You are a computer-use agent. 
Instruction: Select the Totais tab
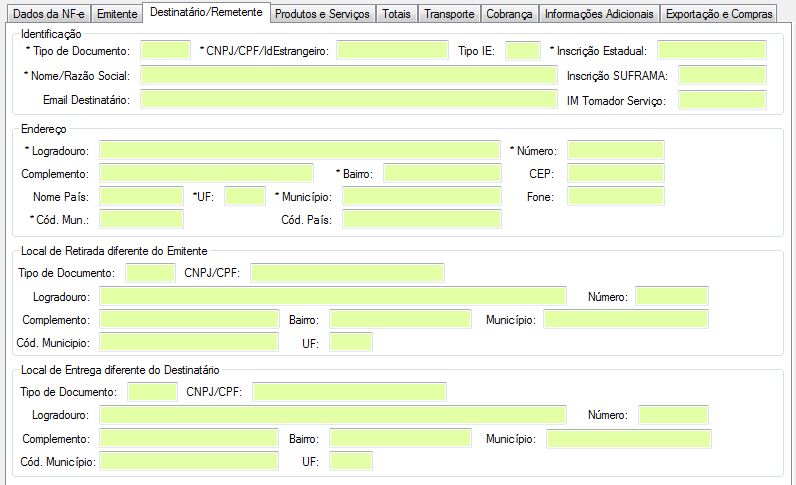(396, 14)
